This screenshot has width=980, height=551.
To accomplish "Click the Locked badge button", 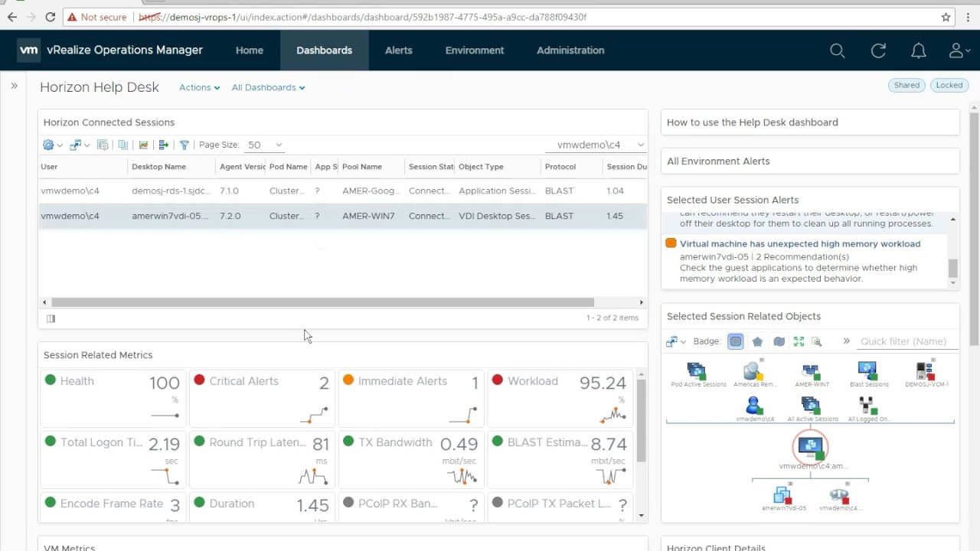I will tap(949, 85).
